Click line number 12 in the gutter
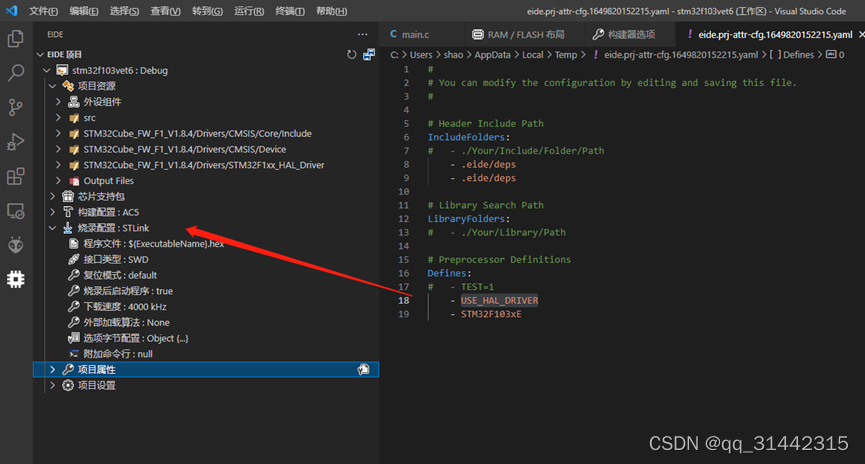865x464 pixels. [x=404, y=219]
